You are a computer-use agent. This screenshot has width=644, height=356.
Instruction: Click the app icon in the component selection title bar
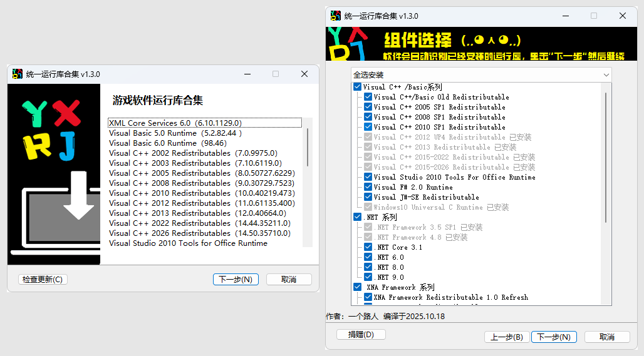[x=335, y=16]
